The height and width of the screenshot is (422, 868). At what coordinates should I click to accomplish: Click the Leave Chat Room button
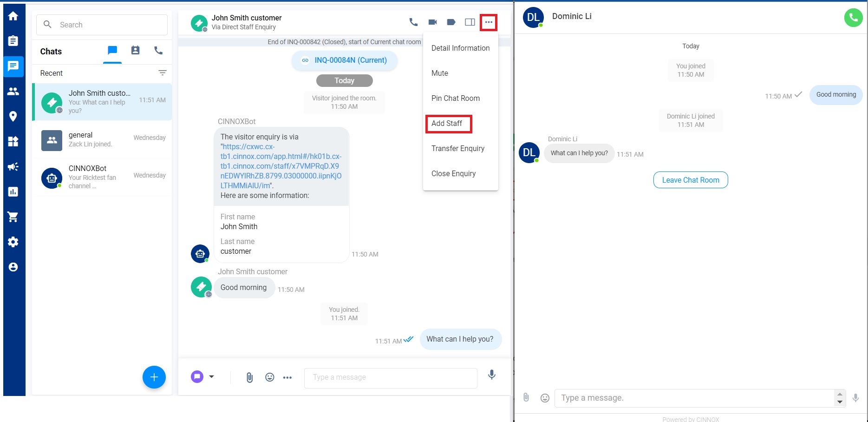691,180
